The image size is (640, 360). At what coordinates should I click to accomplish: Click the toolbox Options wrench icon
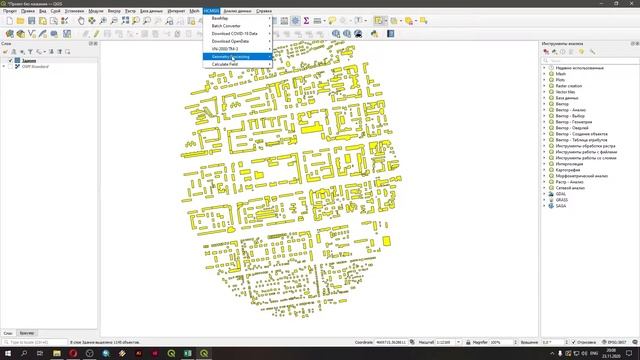[x=592, y=52]
